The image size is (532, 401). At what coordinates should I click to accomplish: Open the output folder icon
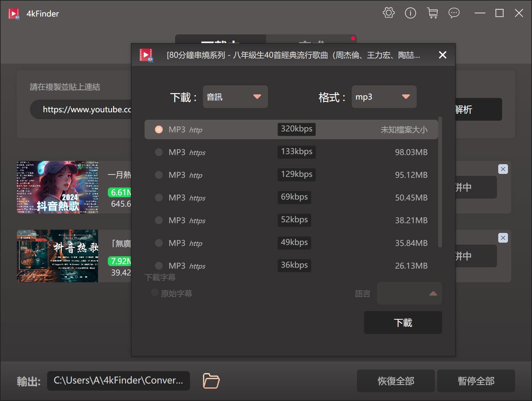[x=211, y=381]
